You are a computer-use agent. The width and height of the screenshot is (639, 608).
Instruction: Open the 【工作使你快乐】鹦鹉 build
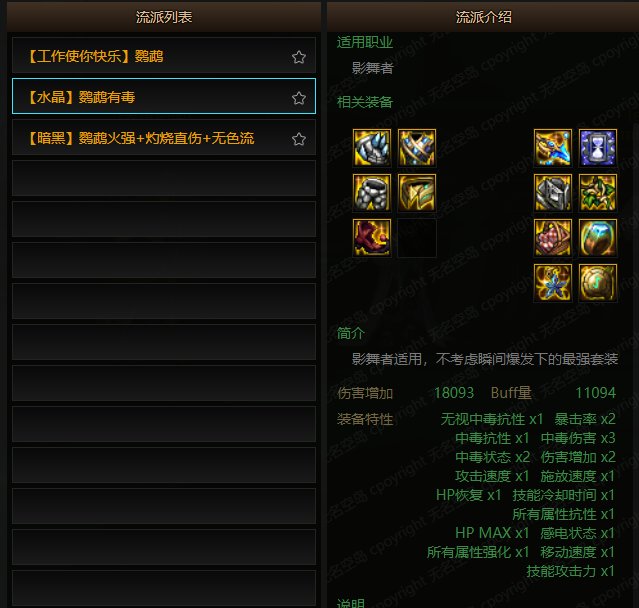pos(164,55)
